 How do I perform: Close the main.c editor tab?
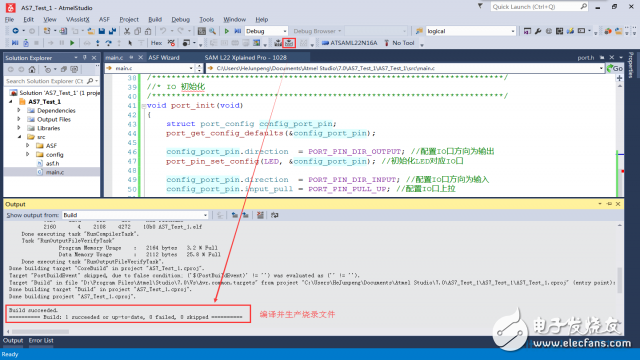tap(140, 58)
